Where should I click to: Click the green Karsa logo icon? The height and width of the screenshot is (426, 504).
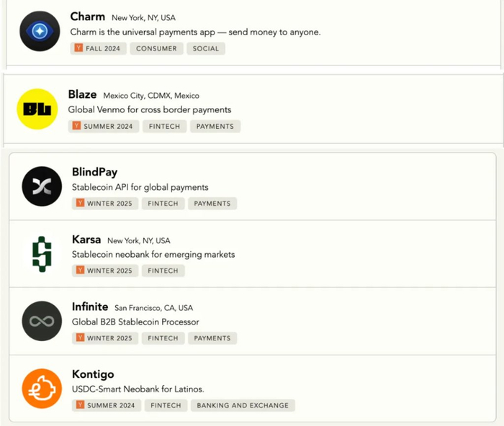[42, 253]
